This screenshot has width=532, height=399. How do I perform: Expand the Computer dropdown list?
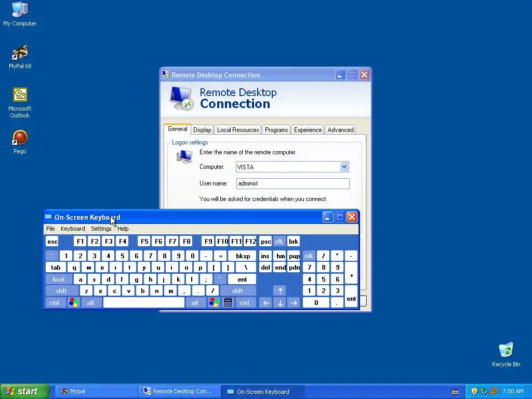[x=344, y=167]
